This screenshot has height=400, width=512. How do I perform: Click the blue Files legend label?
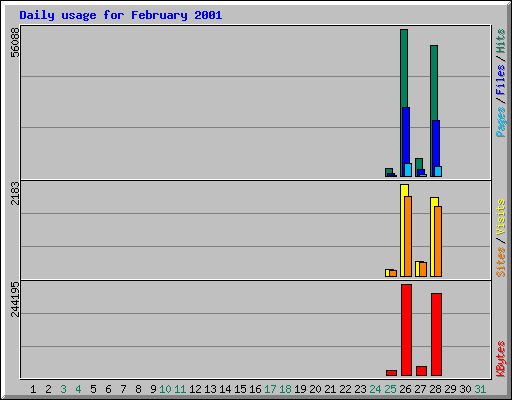[501, 80]
